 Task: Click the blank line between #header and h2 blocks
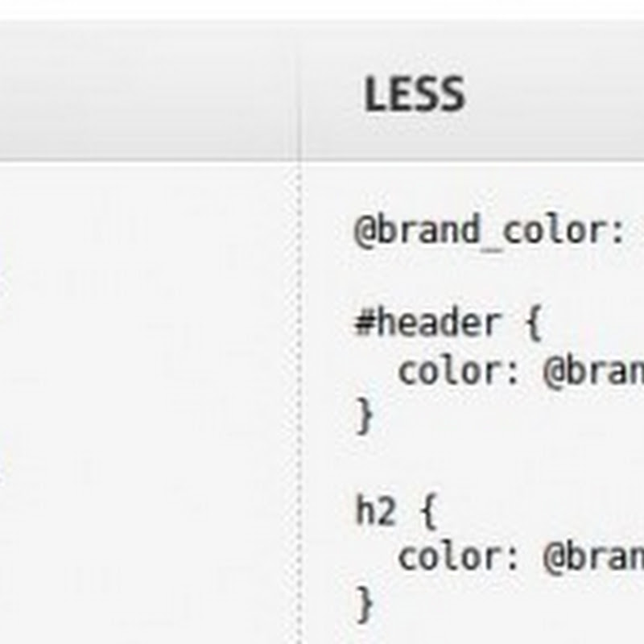483,464
